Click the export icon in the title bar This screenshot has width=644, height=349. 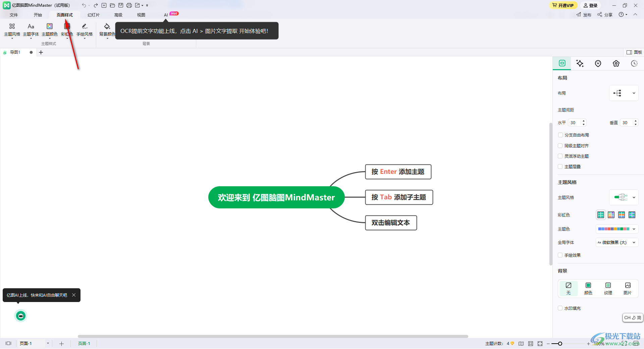[138, 5]
